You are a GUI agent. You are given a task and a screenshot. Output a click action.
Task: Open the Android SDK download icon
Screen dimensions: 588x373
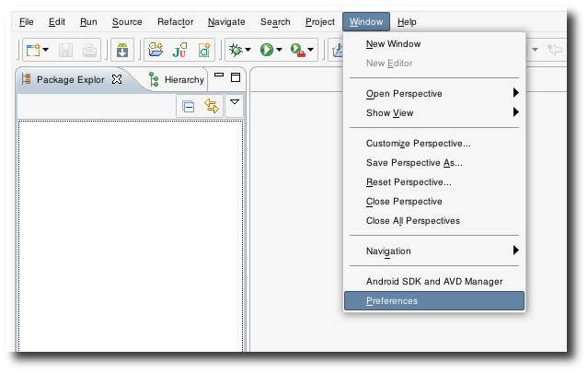coord(122,50)
